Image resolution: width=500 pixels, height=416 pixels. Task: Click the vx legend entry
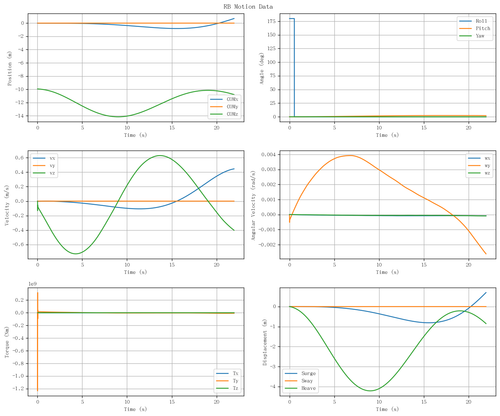coord(44,158)
